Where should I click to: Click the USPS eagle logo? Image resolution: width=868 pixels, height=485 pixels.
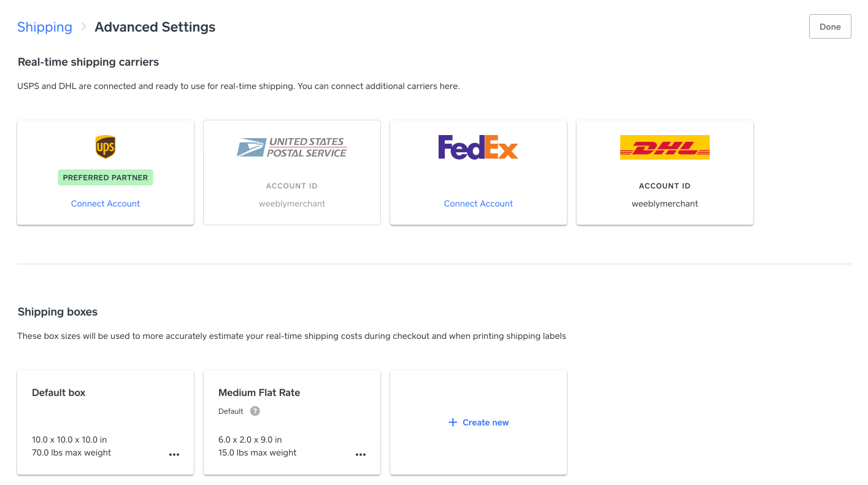tap(251, 148)
